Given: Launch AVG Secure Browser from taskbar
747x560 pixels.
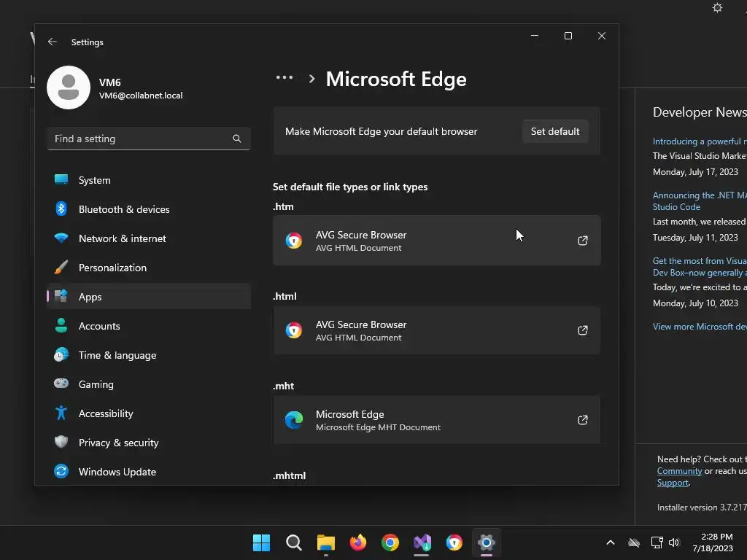Looking at the screenshot, I should (x=454, y=542).
